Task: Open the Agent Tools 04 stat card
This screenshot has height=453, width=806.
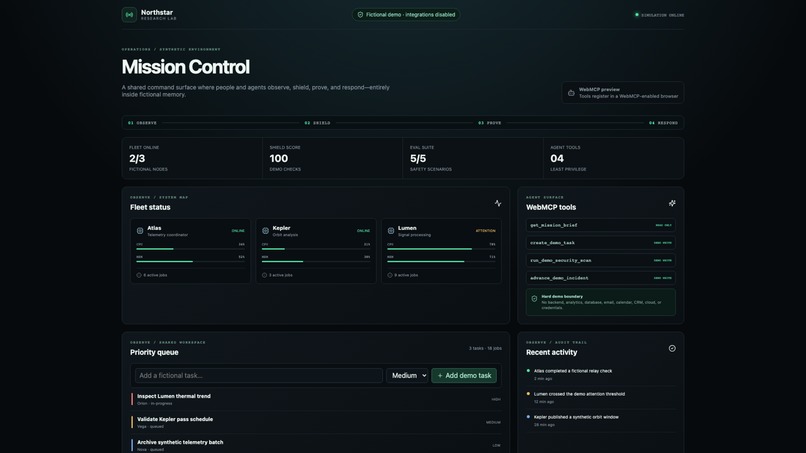Action: pyautogui.click(x=613, y=158)
